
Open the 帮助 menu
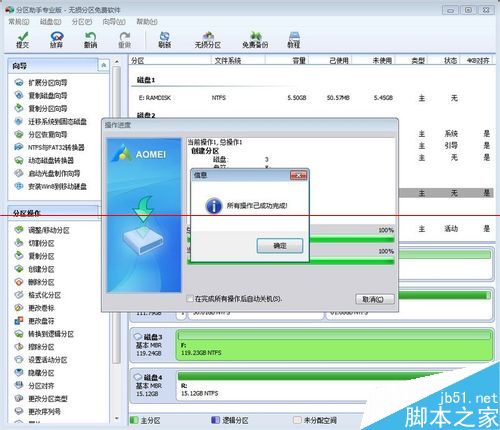[147, 22]
